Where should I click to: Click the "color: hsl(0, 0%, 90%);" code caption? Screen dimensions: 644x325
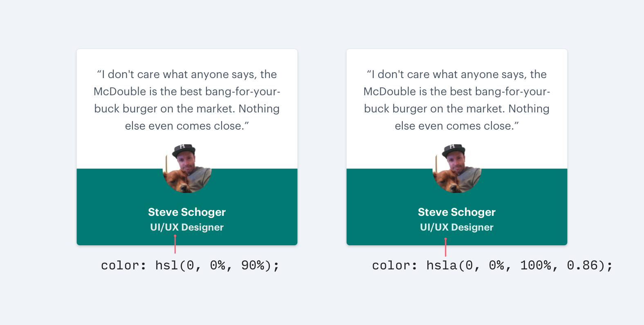click(x=190, y=266)
